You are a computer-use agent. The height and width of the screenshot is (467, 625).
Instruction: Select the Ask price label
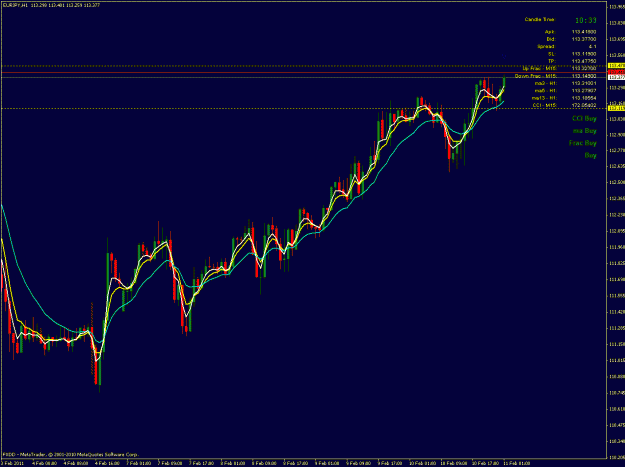(550, 32)
